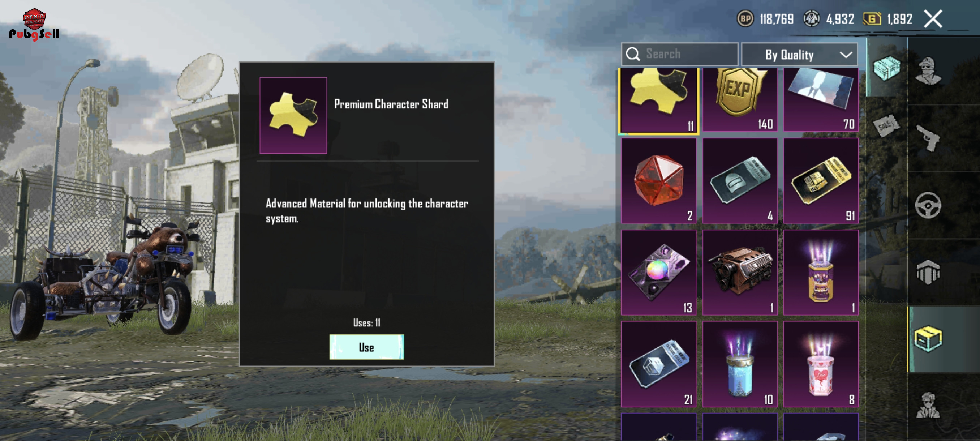
Task: Open the outfits tab with character icon
Action: pyautogui.click(x=928, y=71)
